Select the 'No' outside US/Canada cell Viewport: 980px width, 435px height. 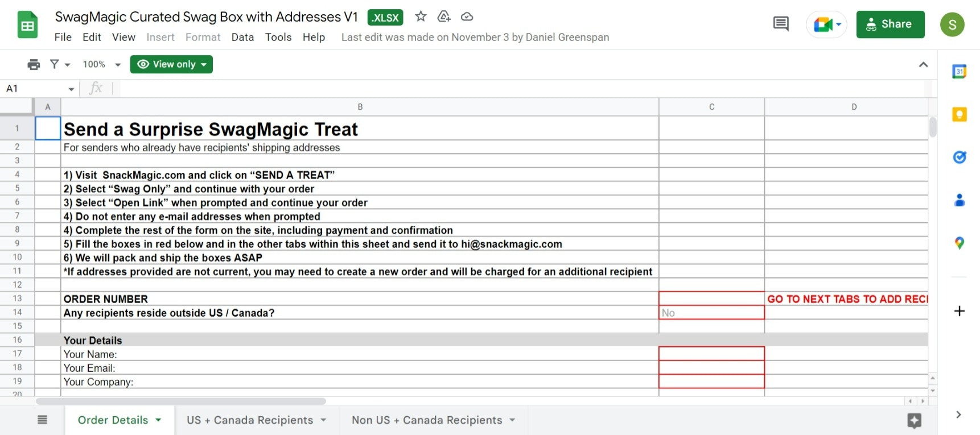click(x=711, y=312)
